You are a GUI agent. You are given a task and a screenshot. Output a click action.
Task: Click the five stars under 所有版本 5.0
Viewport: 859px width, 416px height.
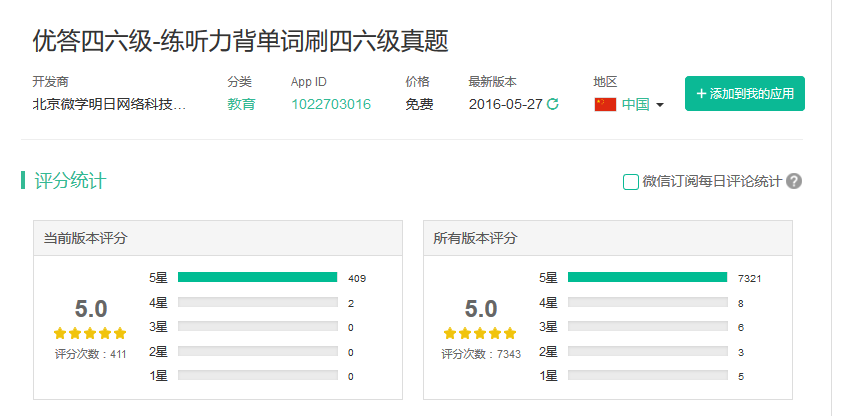[x=480, y=333]
